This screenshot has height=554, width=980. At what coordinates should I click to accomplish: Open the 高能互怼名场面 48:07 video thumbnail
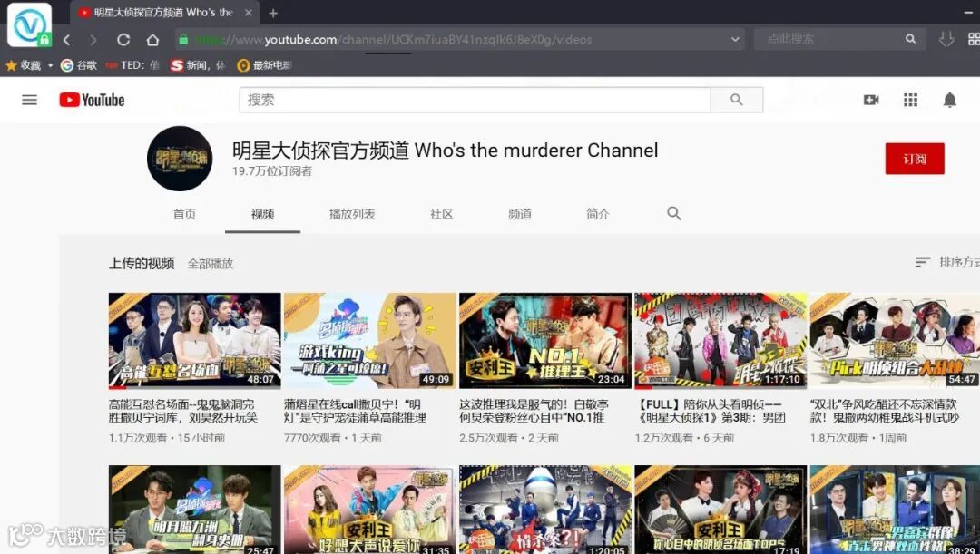tap(194, 341)
